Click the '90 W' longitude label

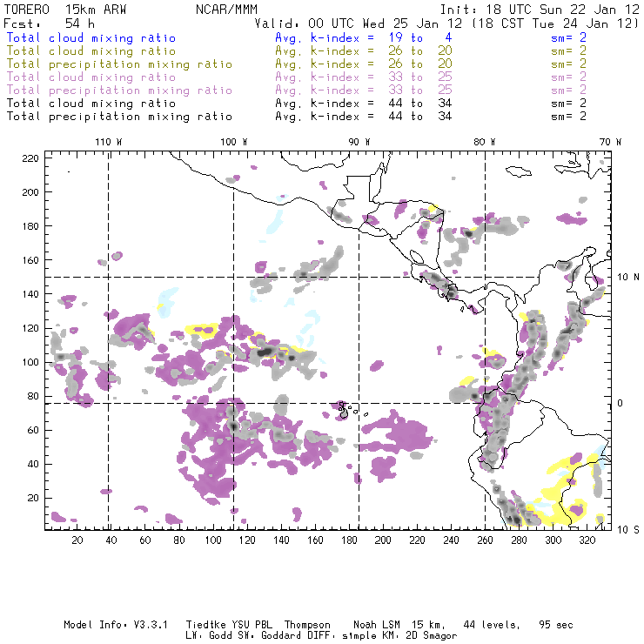click(x=359, y=142)
